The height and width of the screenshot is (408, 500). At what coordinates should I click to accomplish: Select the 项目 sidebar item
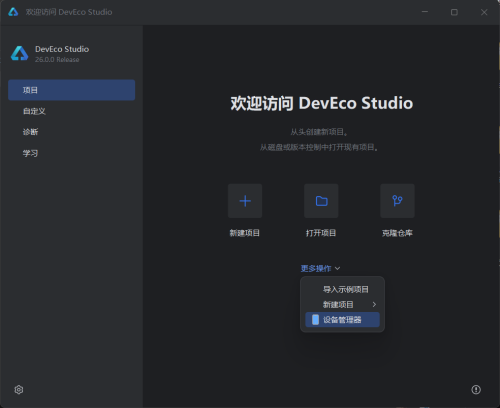(x=72, y=90)
